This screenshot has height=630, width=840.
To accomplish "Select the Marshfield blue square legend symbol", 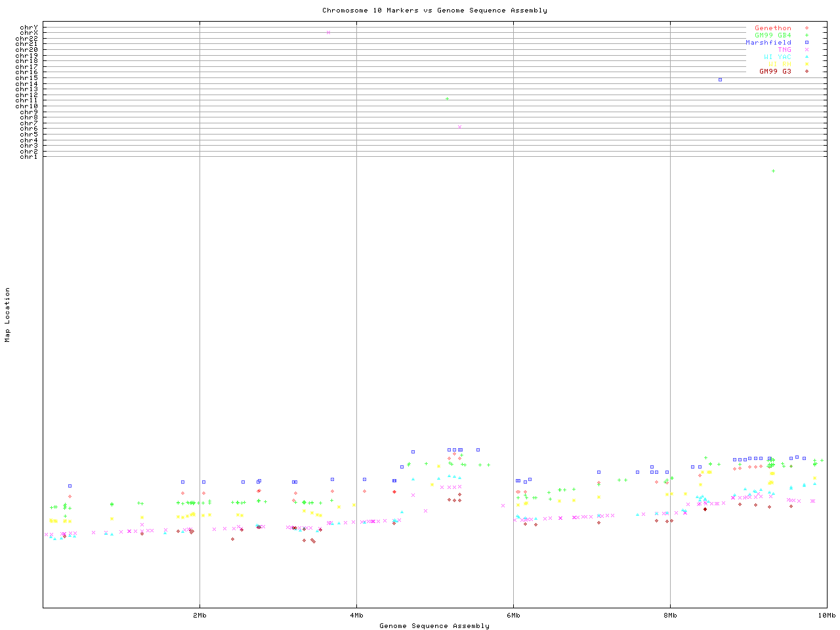I will [x=807, y=43].
